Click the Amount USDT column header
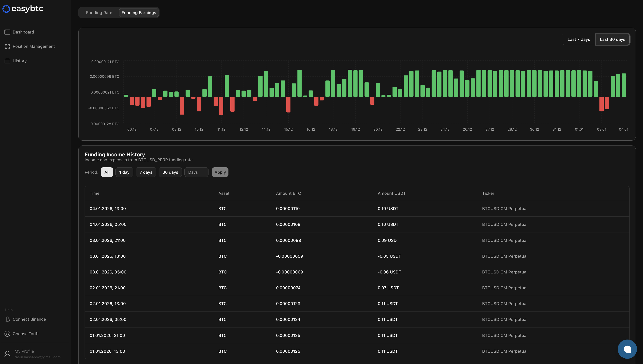This screenshot has height=364, width=643. coord(391,193)
